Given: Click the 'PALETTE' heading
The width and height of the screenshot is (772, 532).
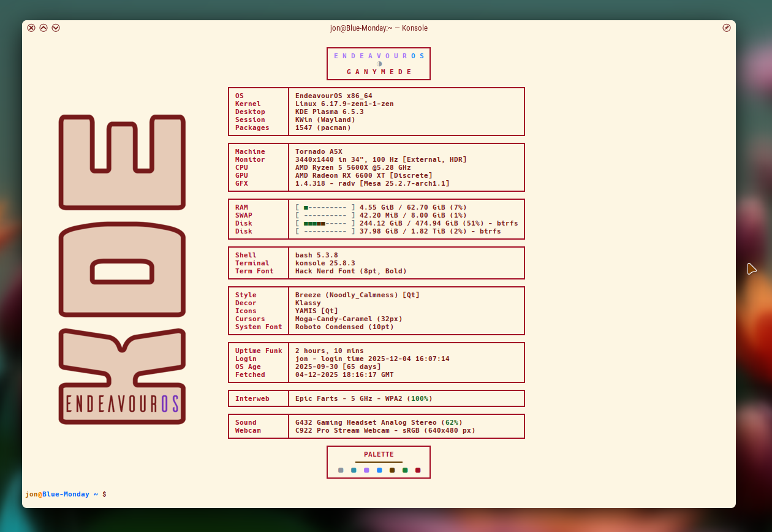Looking at the screenshot, I should click(379, 455).
